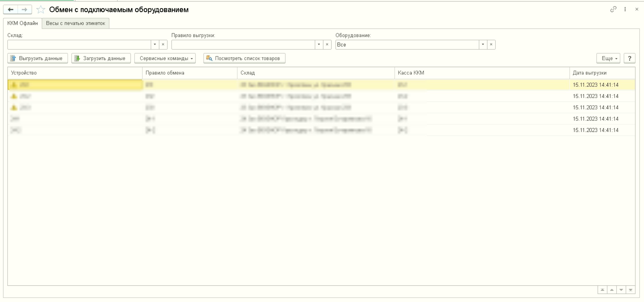Select the ККМ Офлайн tab

[22, 23]
